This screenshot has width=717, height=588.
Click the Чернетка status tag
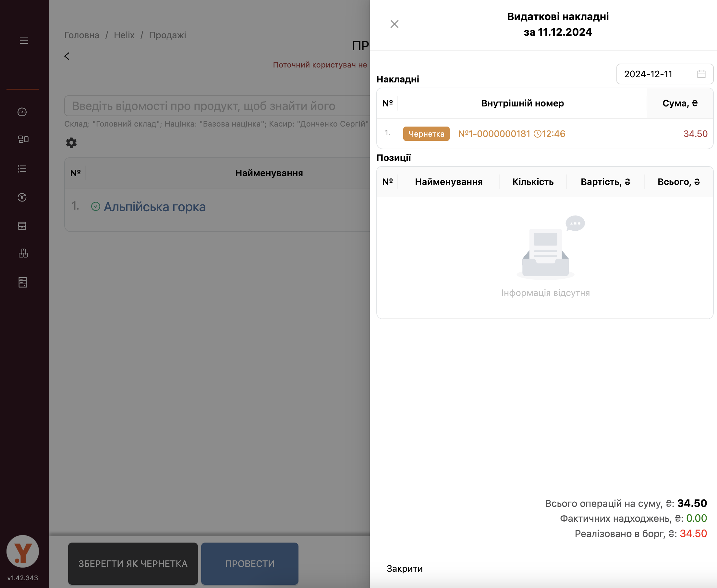(x=426, y=134)
